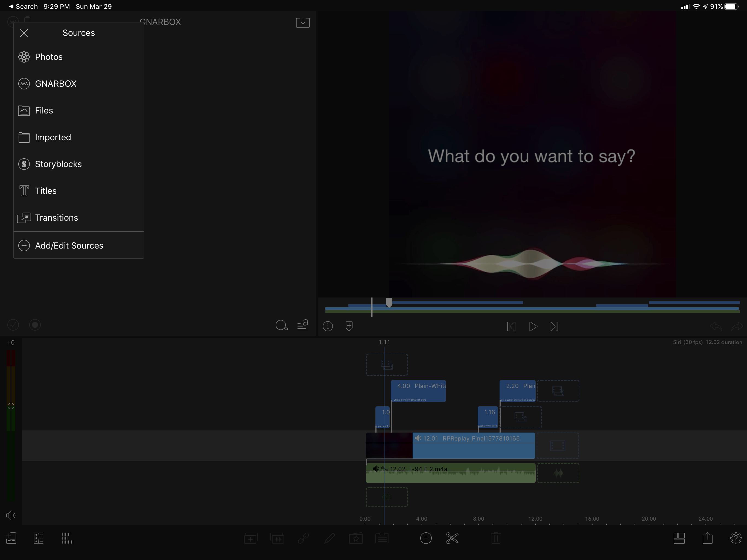747x560 pixels.
Task: Select the 1.16 title clip
Action: coord(488,418)
